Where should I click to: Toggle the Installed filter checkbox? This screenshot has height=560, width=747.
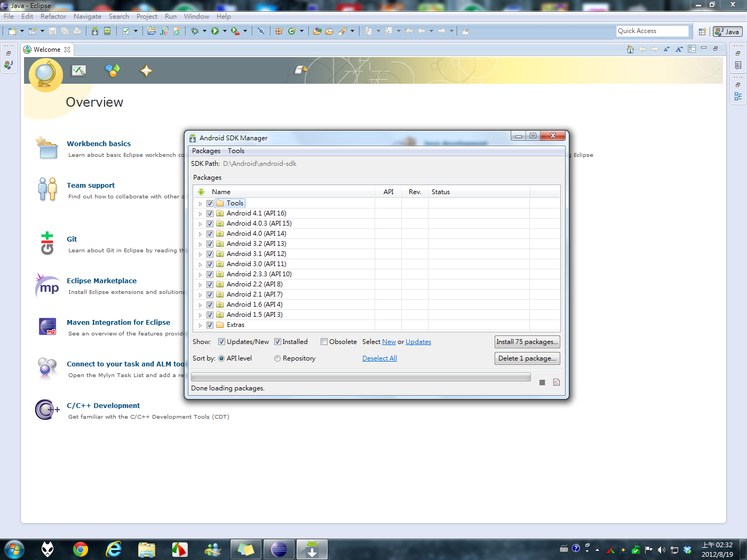tap(277, 342)
